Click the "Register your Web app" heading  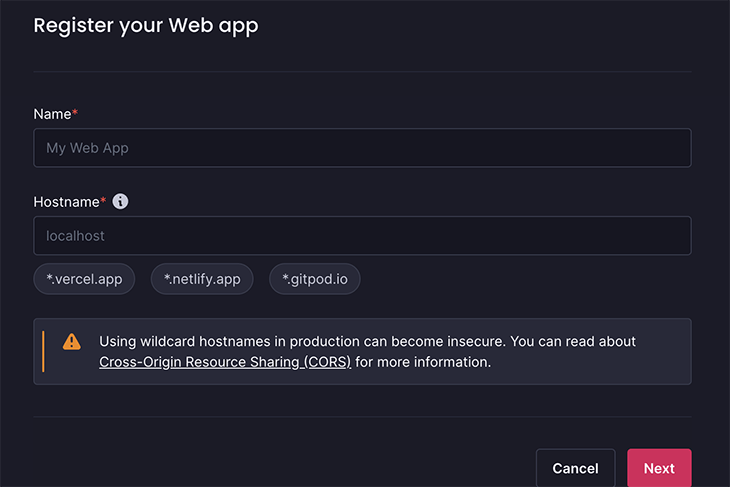(146, 26)
